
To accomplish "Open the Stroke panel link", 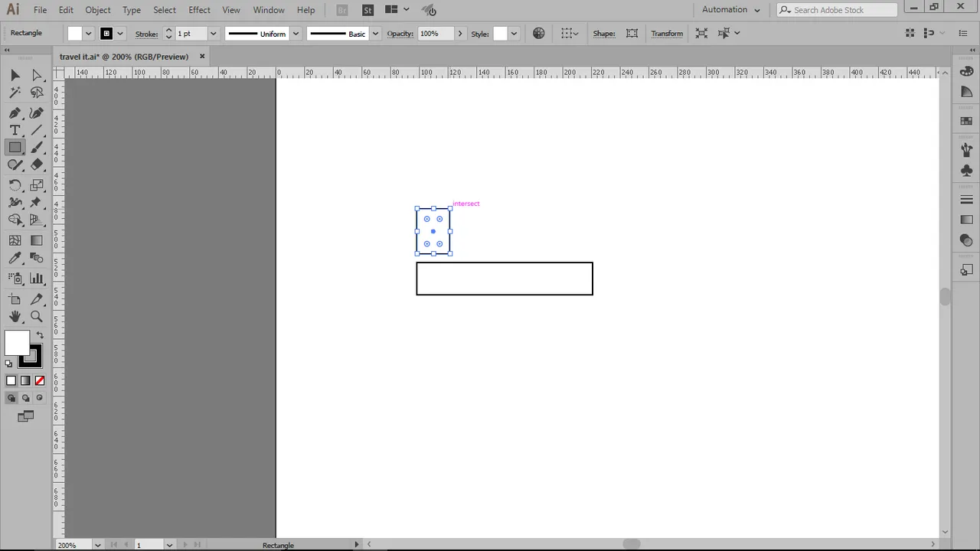I will [x=146, y=34].
